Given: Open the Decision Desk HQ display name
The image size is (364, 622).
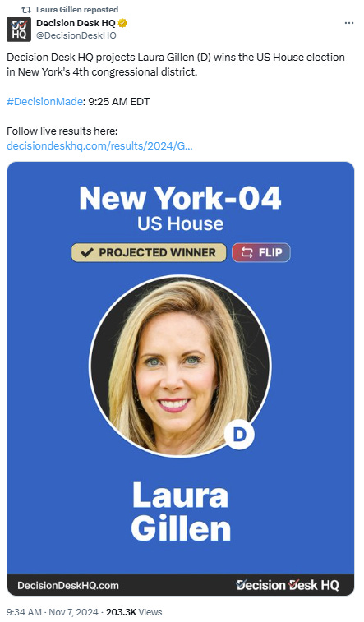Looking at the screenshot, I should (x=76, y=23).
